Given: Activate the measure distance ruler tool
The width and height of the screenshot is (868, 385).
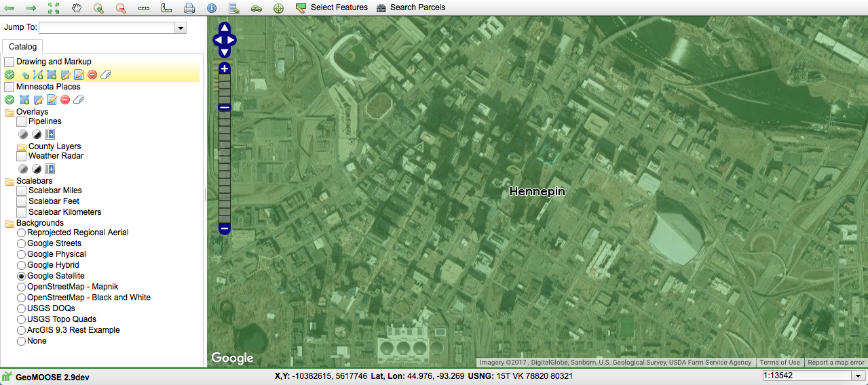Looking at the screenshot, I should 144,7.
